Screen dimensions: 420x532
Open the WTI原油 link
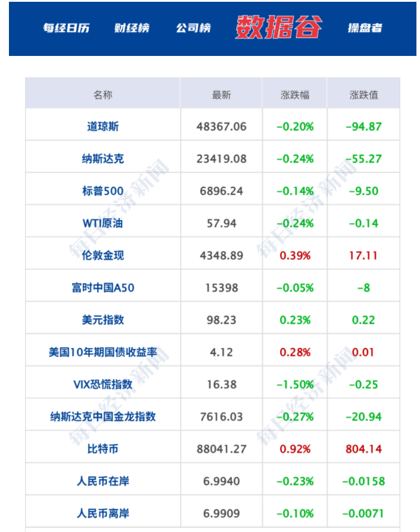click(x=102, y=223)
